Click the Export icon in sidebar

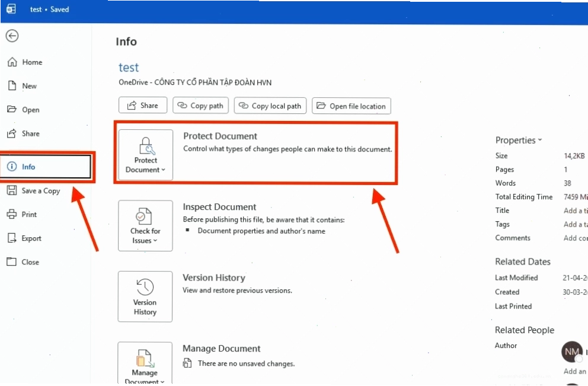[12, 238]
